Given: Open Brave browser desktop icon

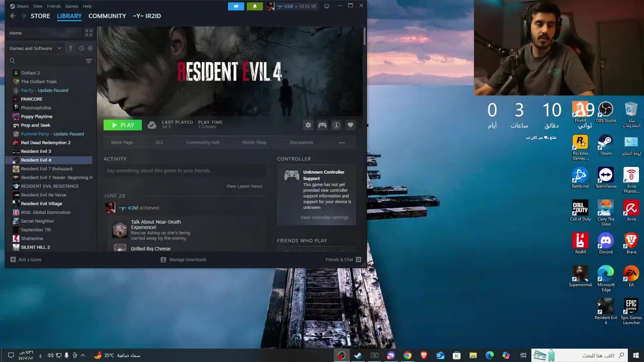Looking at the screenshot, I should [631, 243].
